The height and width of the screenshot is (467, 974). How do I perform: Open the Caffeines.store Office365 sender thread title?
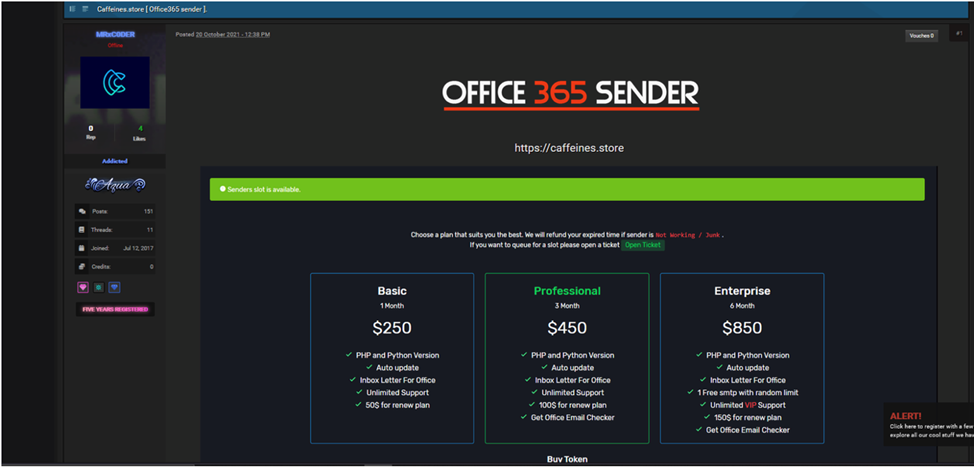click(x=152, y=9)
